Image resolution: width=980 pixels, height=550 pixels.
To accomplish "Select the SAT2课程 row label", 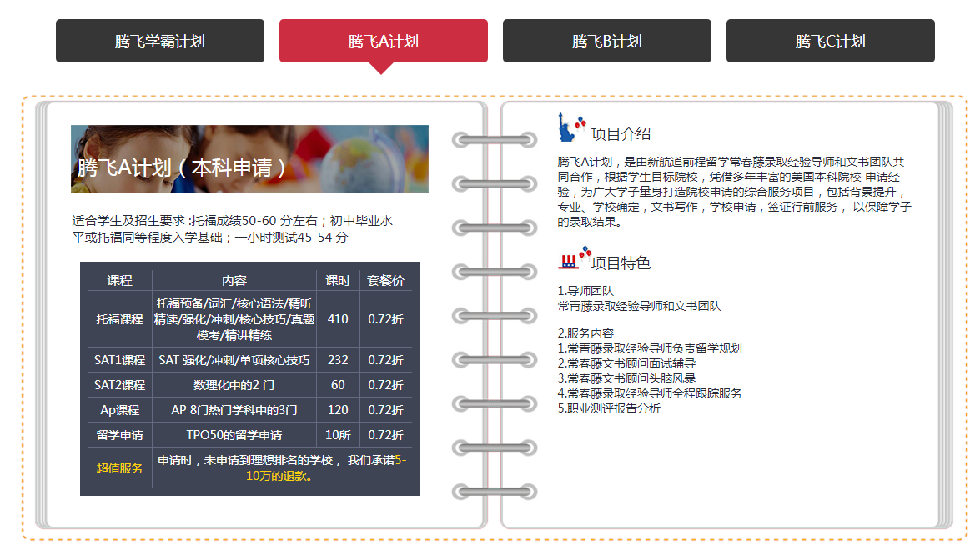I will (120, 385).
